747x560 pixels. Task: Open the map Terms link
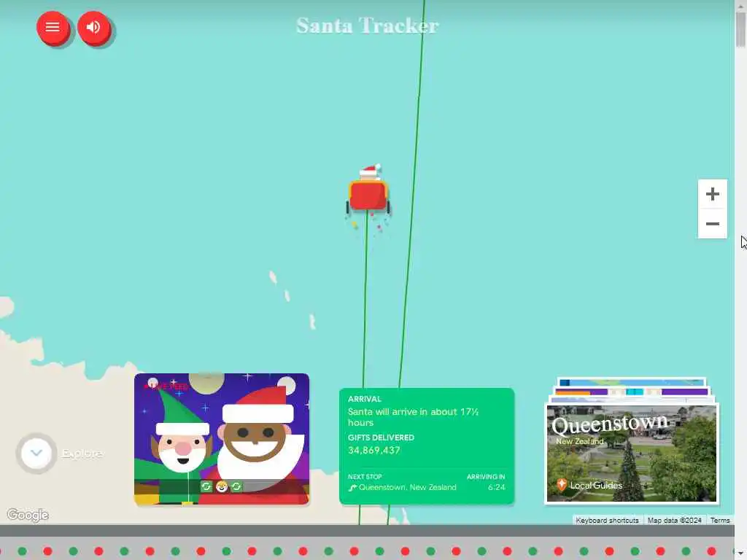tap(720, 520)
